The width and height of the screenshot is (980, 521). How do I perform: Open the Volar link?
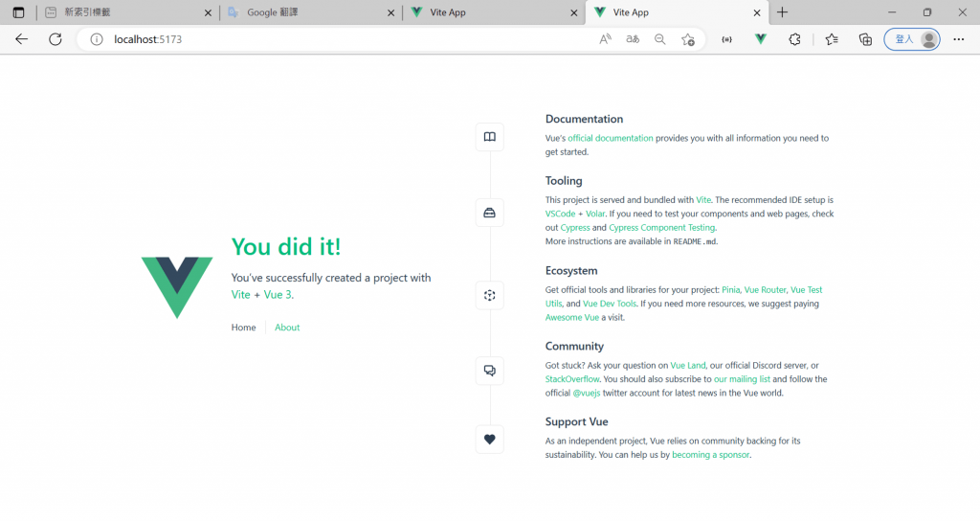595,214
